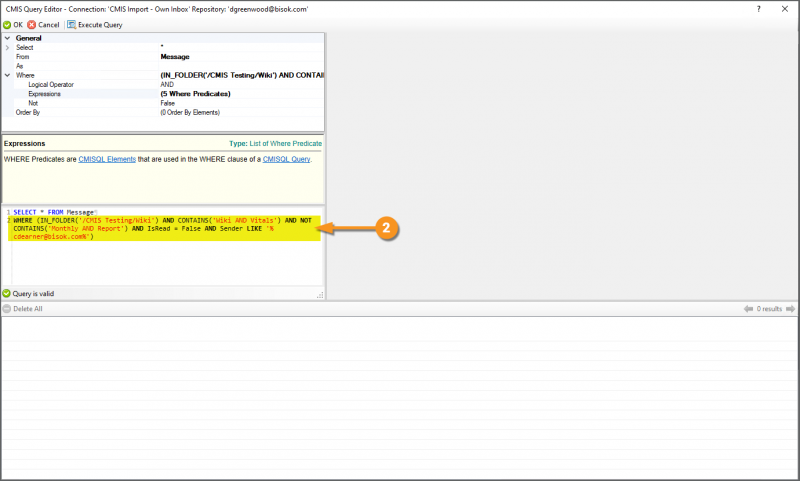This screenshot has height=481, width=800.
Task: Select the Order By row
Action: coord(163,112)
